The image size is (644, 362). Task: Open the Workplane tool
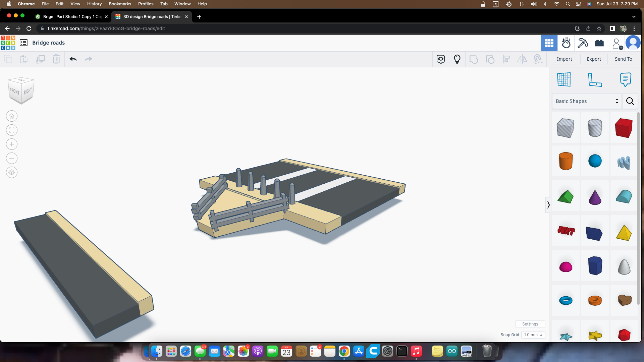tap(564, 79)
